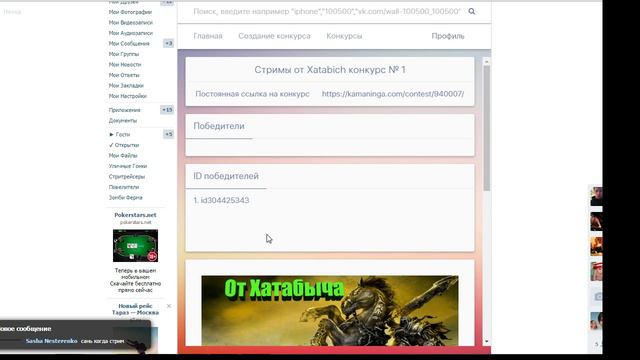Screen dimensions: 640x360
Task: Click the +15 badge next to Приложения
Action: (167, 110)
